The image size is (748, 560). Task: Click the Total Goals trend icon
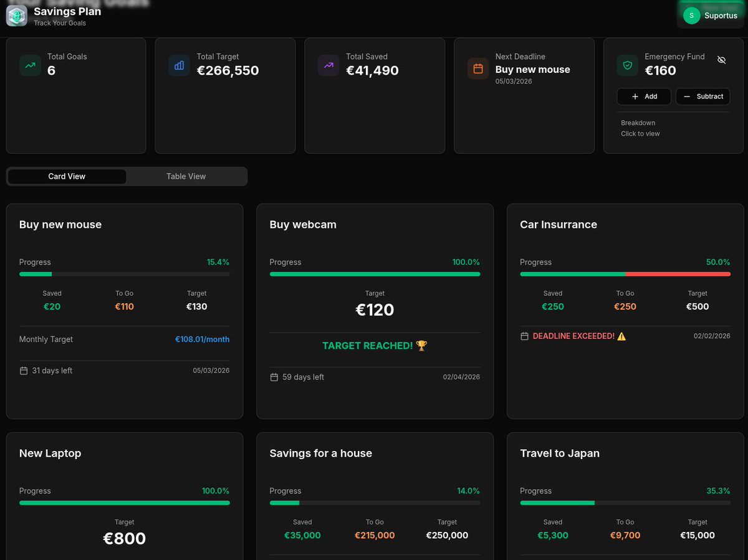click(x=30, y=65)
